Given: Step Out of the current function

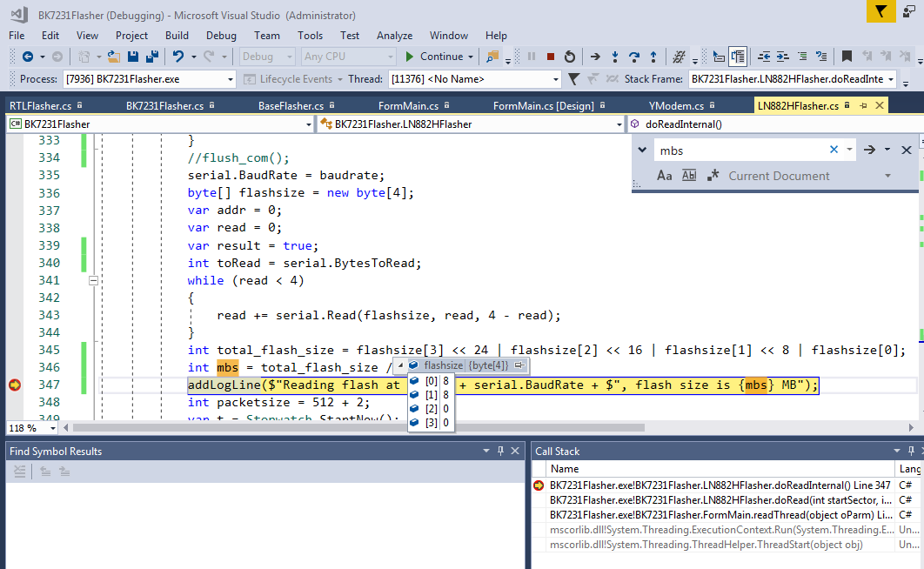Looking at the screenshot, I should coord(653,57).
